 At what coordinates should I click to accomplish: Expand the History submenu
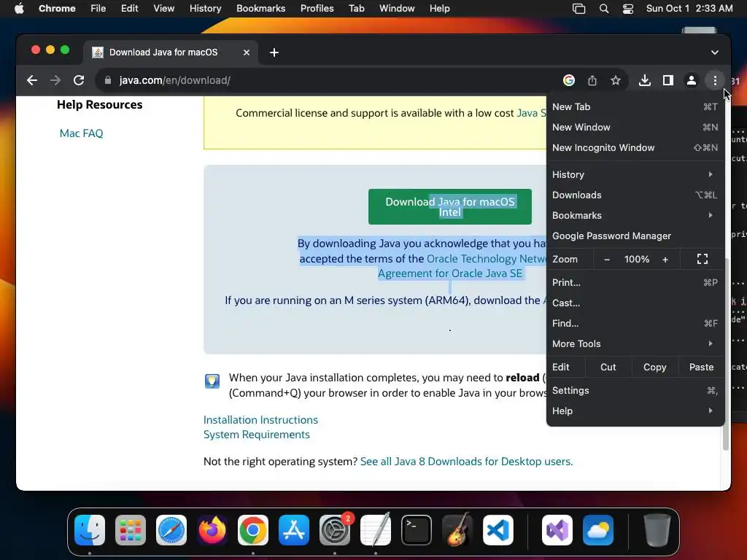click(635, 174)
